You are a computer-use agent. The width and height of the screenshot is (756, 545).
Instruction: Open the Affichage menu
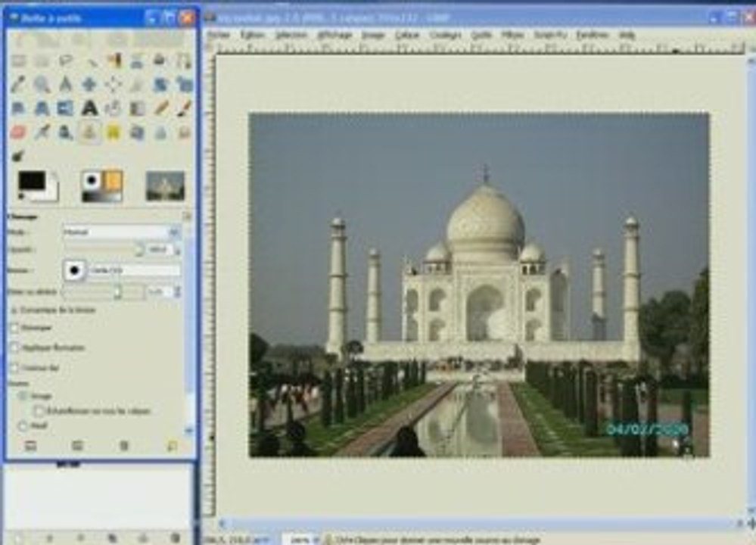(x=334, y=35)
